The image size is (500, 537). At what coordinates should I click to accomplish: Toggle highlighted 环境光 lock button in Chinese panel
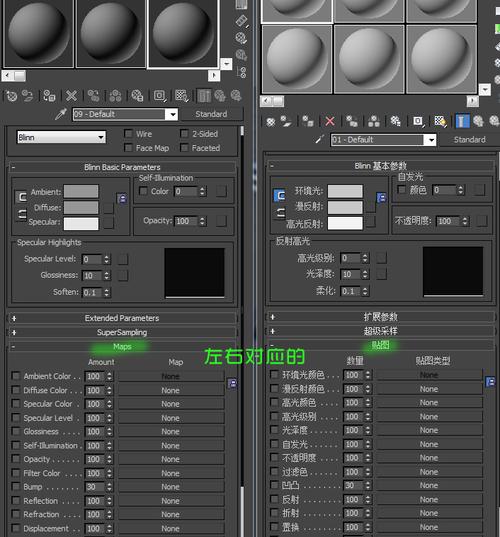click(279, 195)
